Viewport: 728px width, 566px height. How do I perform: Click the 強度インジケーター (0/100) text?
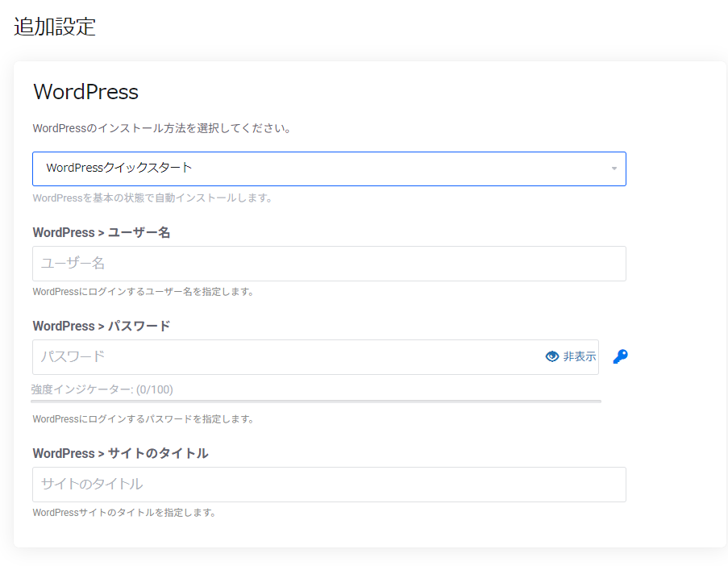[102, 389]
